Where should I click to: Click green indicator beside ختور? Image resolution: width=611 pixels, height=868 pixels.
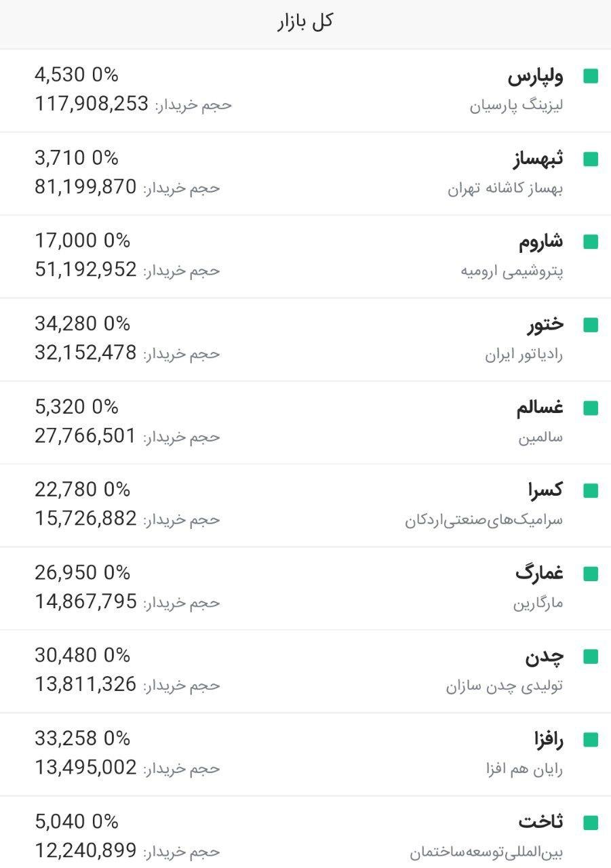pyautogui.click(x=591, y=325)
